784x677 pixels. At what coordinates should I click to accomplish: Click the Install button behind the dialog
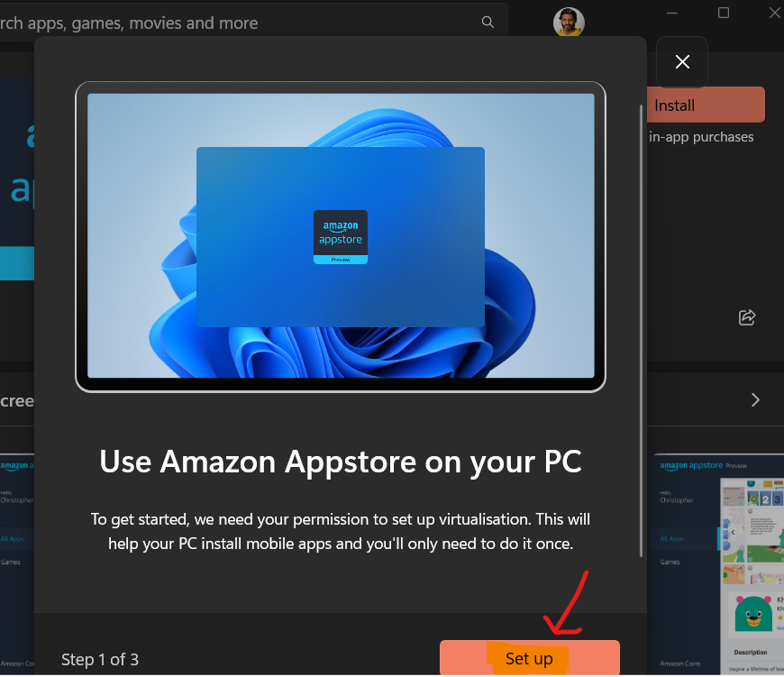pyautogui.click(x=706, y=105)
